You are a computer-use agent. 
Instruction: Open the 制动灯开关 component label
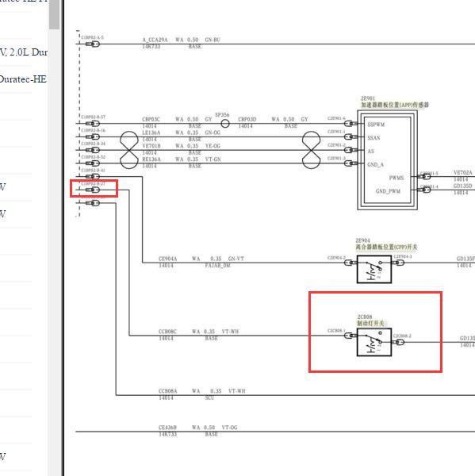tap(370, 323)
